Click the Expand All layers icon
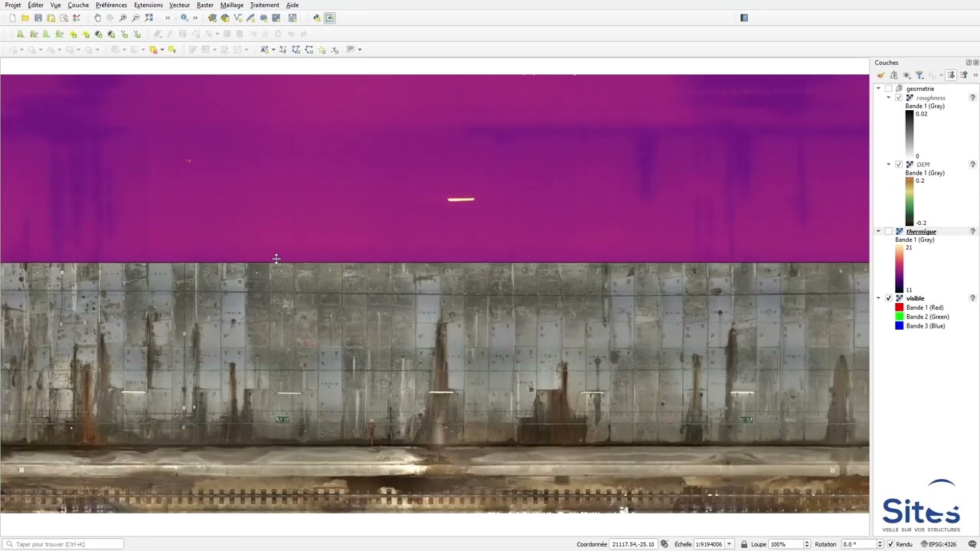Viewport: 980px width, 551px height. coord(951,75)
